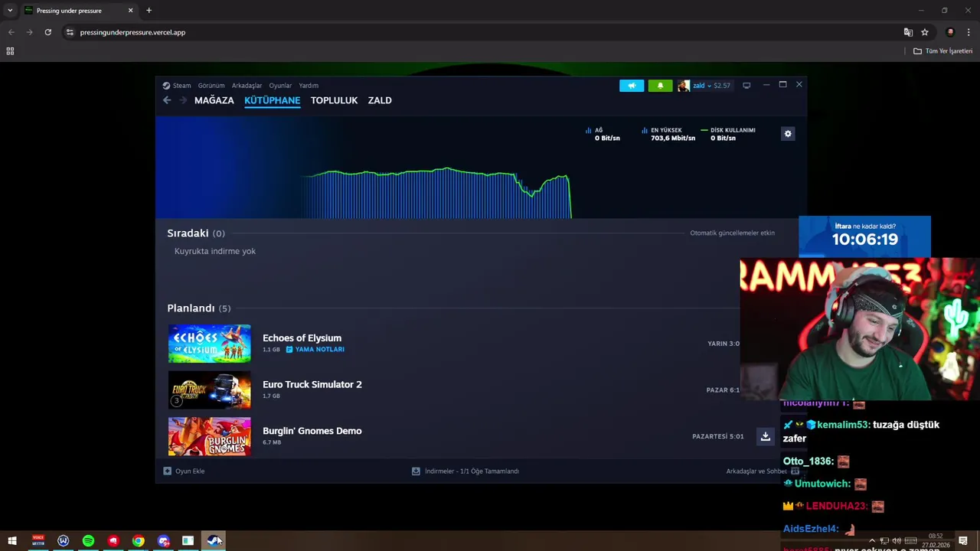Switch Steam to Big Picture mode
The image size is (980, 551).
(x=746, y=86)
